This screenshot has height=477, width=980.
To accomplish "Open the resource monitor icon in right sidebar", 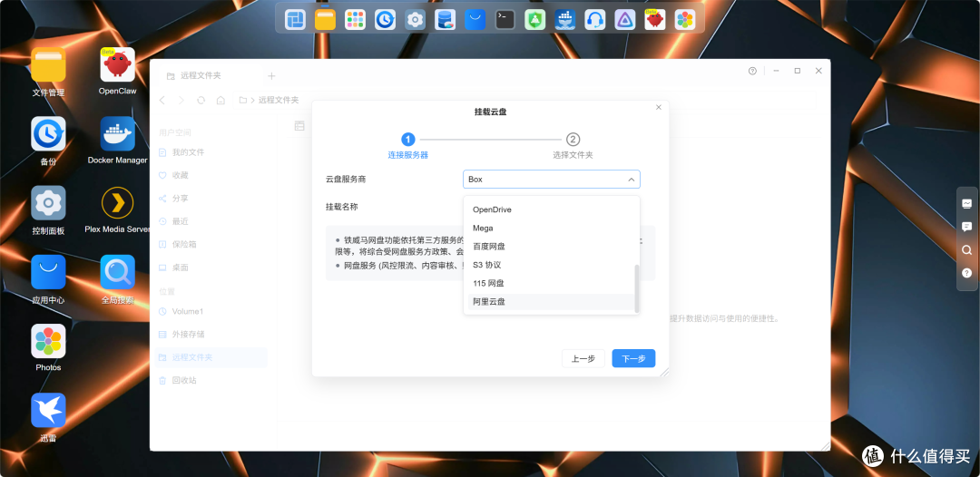I will 967,203.
